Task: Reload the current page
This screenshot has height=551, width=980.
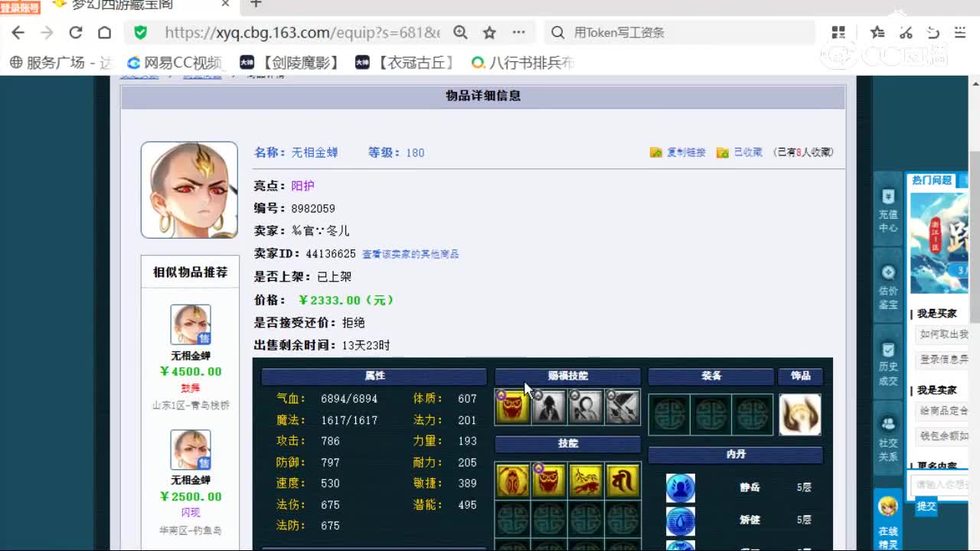Action: tap(75, 32)
